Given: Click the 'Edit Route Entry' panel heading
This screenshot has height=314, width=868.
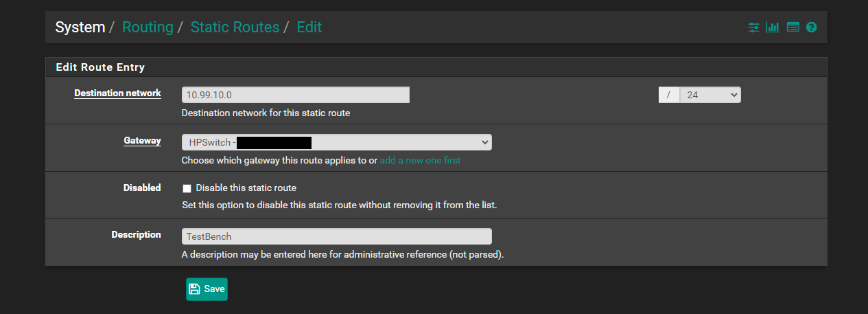Looking at the screenshot, I should tap(100, 67).
